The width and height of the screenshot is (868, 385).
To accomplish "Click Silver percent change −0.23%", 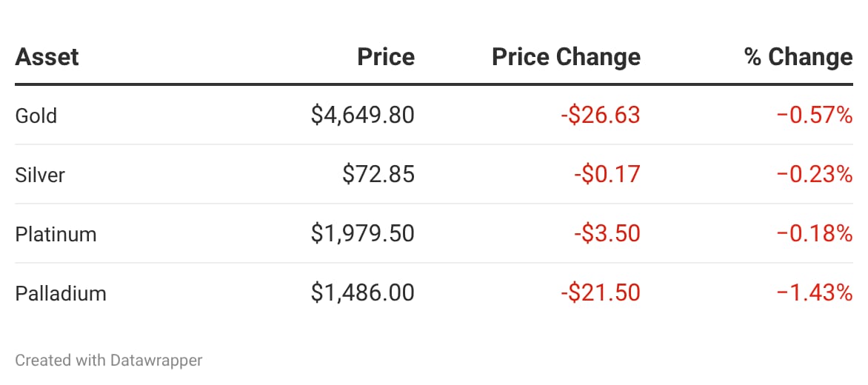I will (x=815, y=175).
